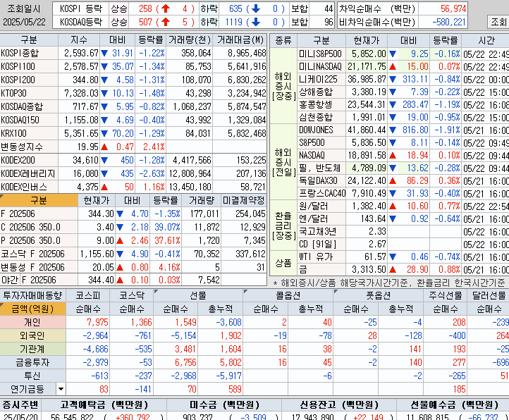Click the DOWJONES row

(403, 130)
